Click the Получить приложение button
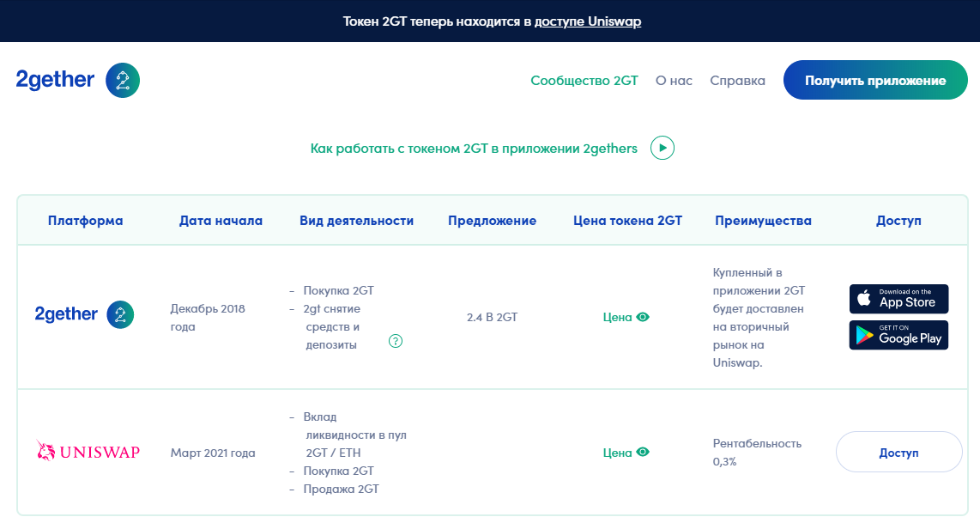980x517 pixels. click(875, 80)
